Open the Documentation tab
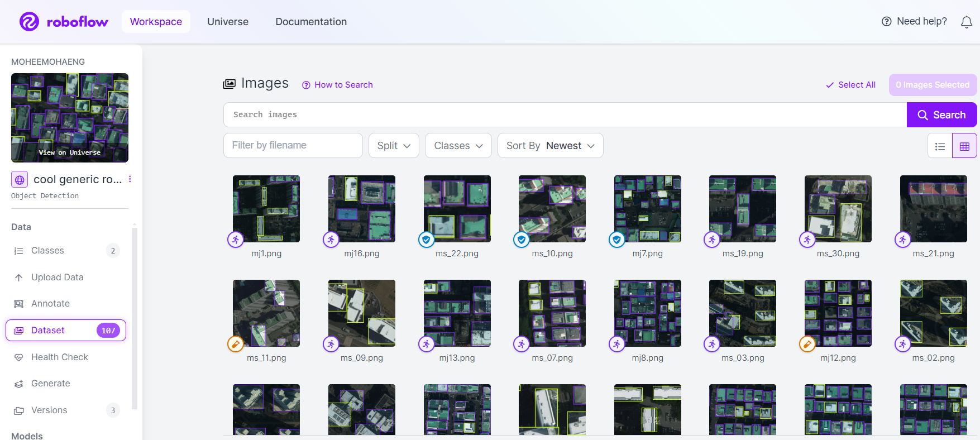Image resolution: width=980 pixels, height=440 pixels. (311, 22)
